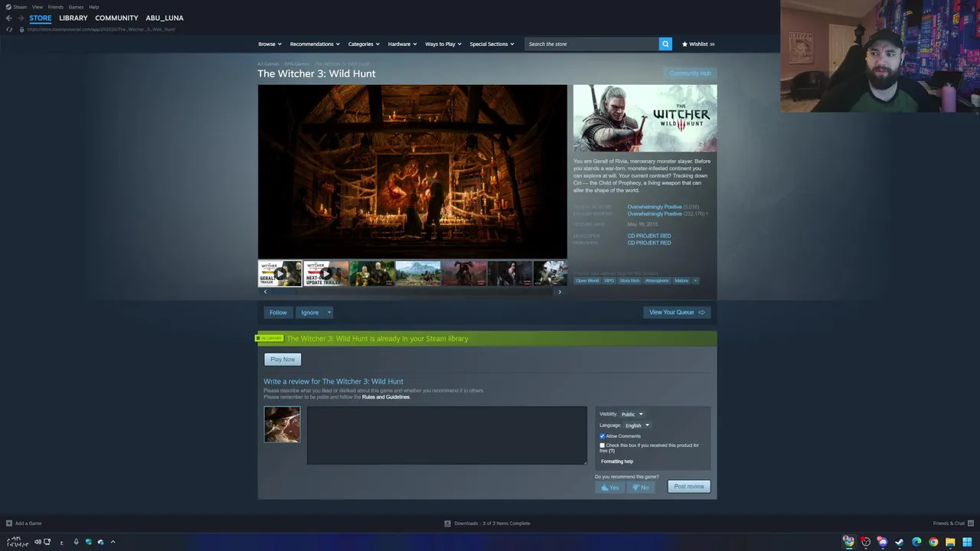Open Steam icon in taskbar

(x=900, y=542)
